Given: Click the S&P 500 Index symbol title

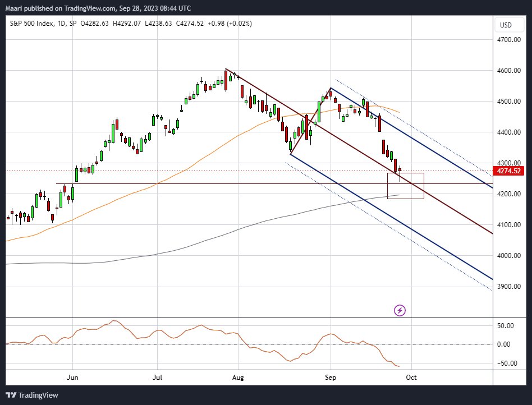Looking at the screenshot, I should coord(31,24).
